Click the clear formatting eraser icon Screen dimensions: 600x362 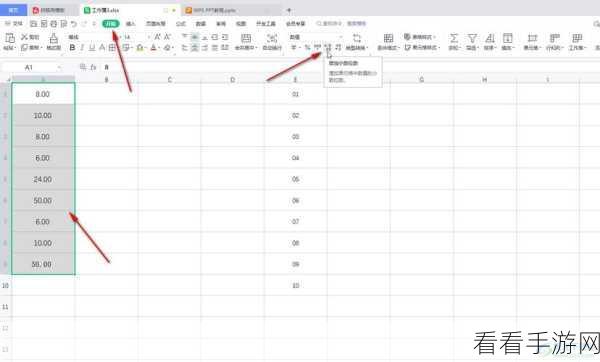[167, 47]
